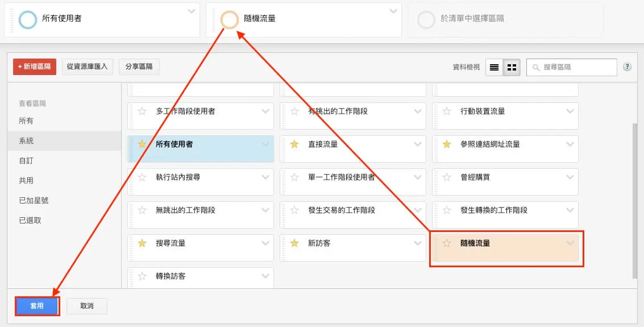The height and width of the screenshot is (327, 644).
Task: Star the 單一工作階段使用者 segment
Action: [x=294, y=177]
